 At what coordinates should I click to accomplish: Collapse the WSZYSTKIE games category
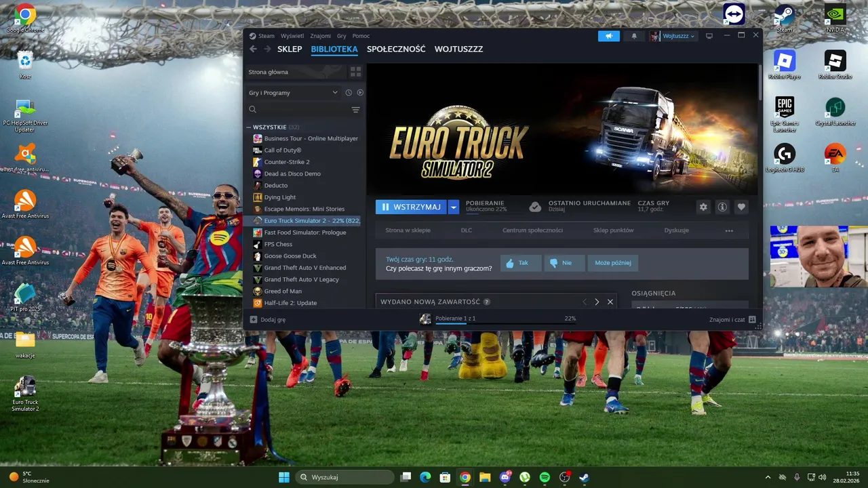[249, 127]
